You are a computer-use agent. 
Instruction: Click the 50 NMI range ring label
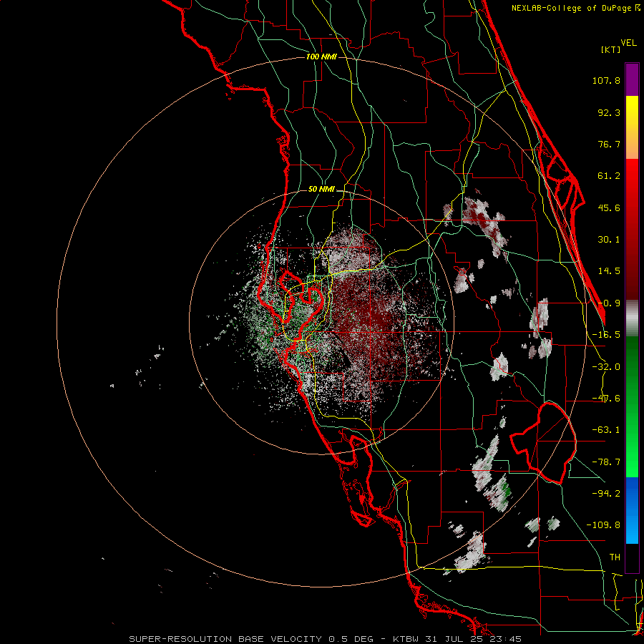tap(321, 189)
